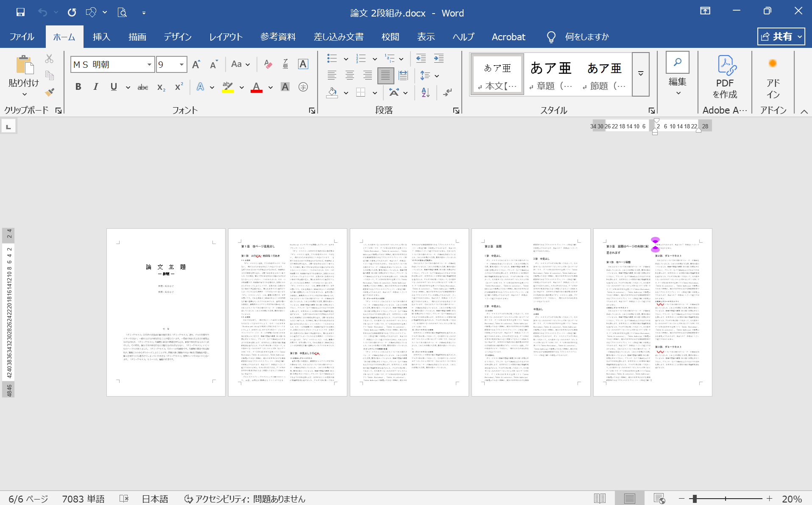The width and height of the screenshot is (812, 505).
Task: Expand the font size dropdown
Action: (x=181, y=64)
